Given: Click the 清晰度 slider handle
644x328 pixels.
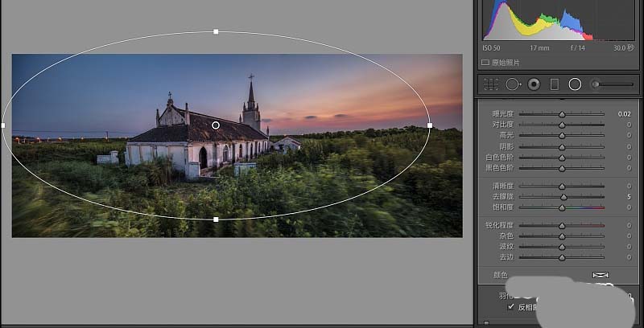Looking at the screenshot, I should click(562, 187).
